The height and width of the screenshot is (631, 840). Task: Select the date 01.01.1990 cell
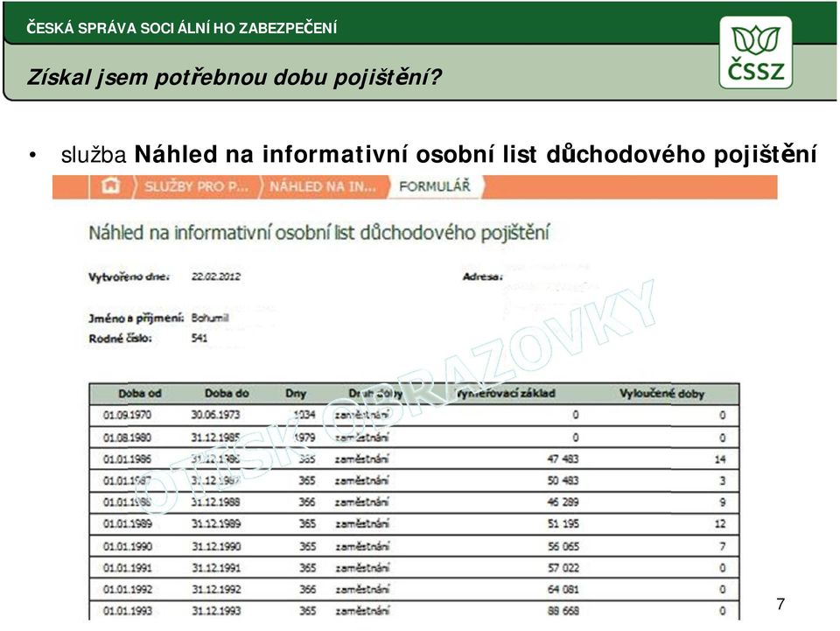click(128, 546)
